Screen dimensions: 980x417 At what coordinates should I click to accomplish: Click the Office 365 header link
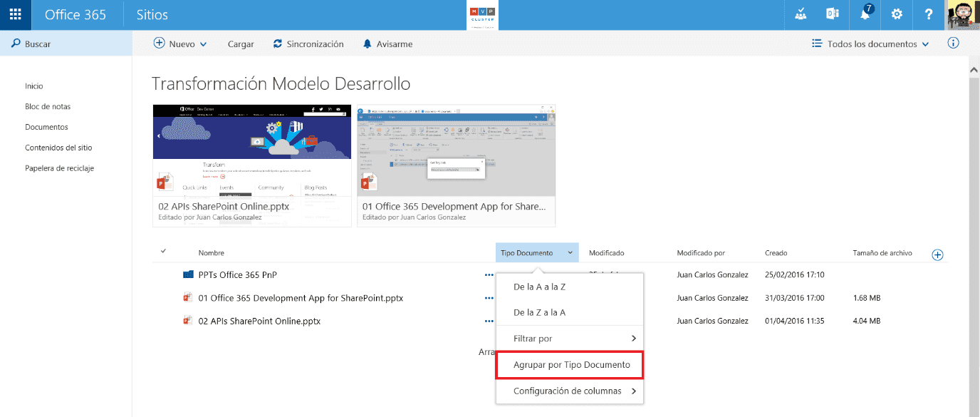75,14
